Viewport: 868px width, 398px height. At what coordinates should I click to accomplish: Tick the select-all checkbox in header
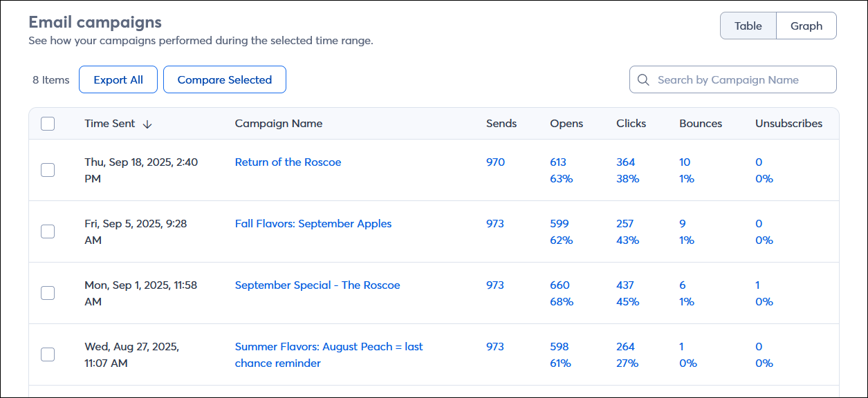point(48,124)
